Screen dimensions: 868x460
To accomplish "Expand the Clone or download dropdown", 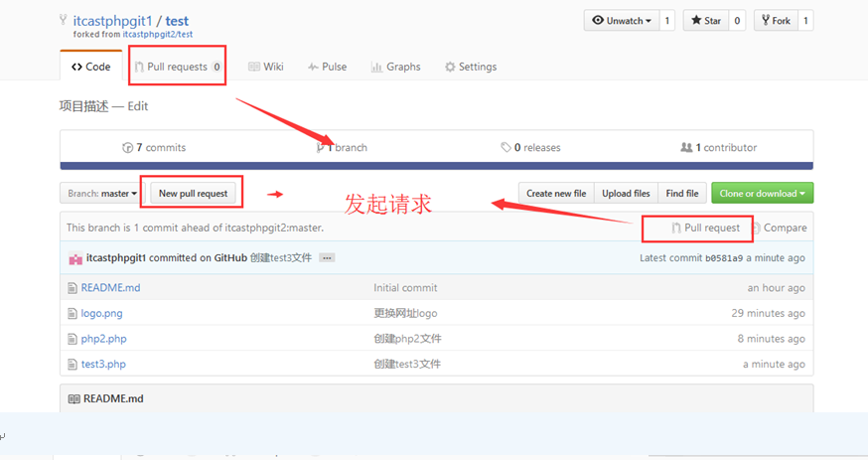I will 763,193.
